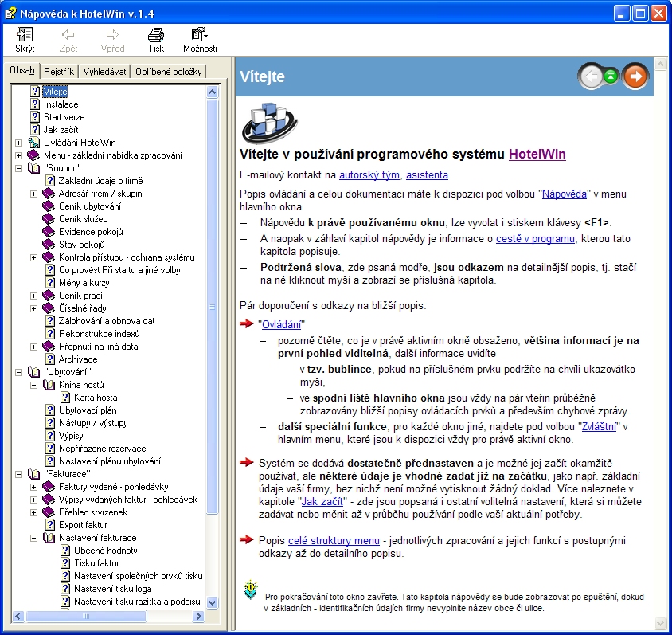Click the topic icon beside Karta hosta
672x635 pixels.
point(65,398)
